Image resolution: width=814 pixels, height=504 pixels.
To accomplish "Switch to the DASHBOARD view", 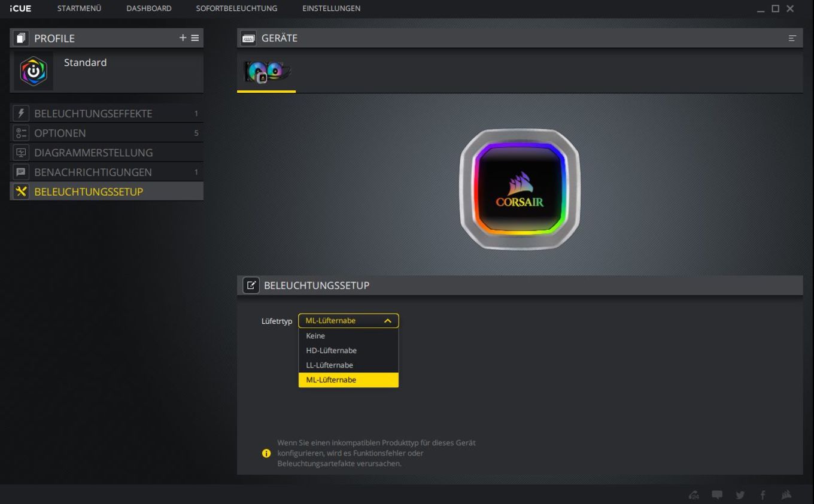I will point(149,8).
